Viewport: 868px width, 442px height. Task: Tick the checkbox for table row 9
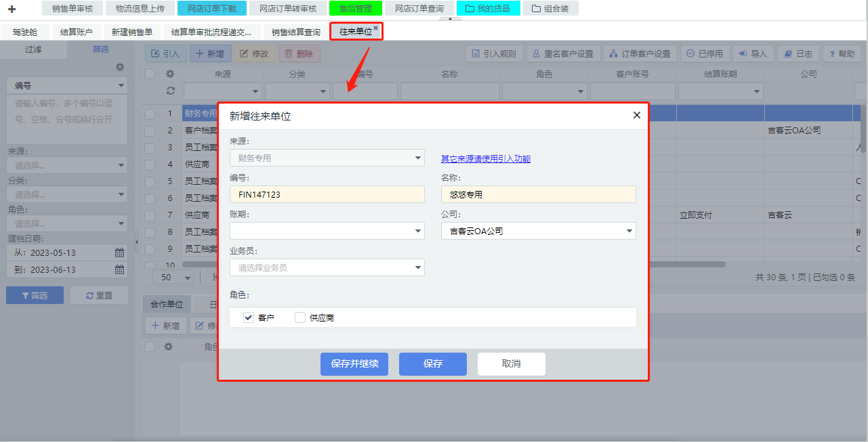coord(150,249)
